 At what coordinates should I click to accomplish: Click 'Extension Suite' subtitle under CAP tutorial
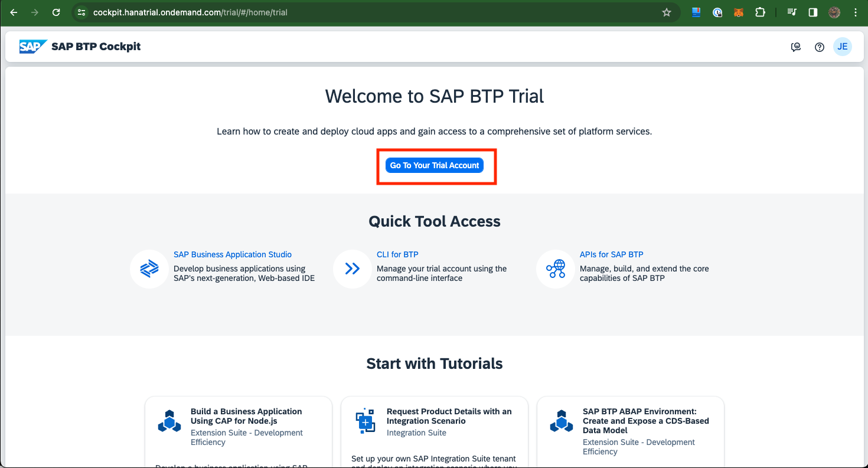click(247, 437)
